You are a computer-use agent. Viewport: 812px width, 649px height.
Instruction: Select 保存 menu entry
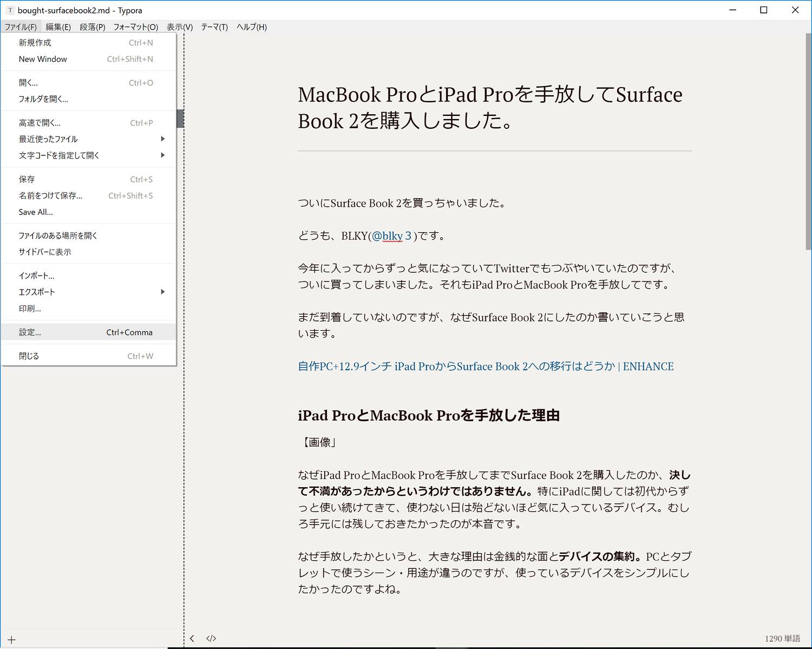pos(89,179)
